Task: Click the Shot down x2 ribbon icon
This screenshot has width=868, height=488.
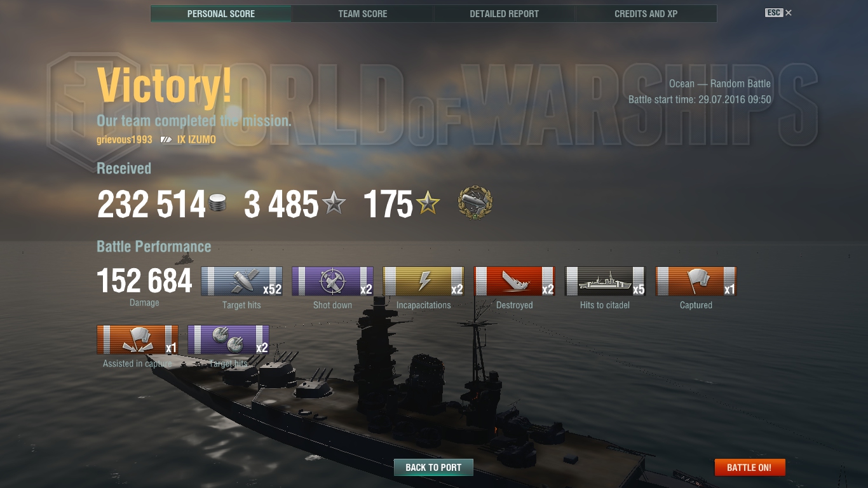Action: click(x=332, y=281)
